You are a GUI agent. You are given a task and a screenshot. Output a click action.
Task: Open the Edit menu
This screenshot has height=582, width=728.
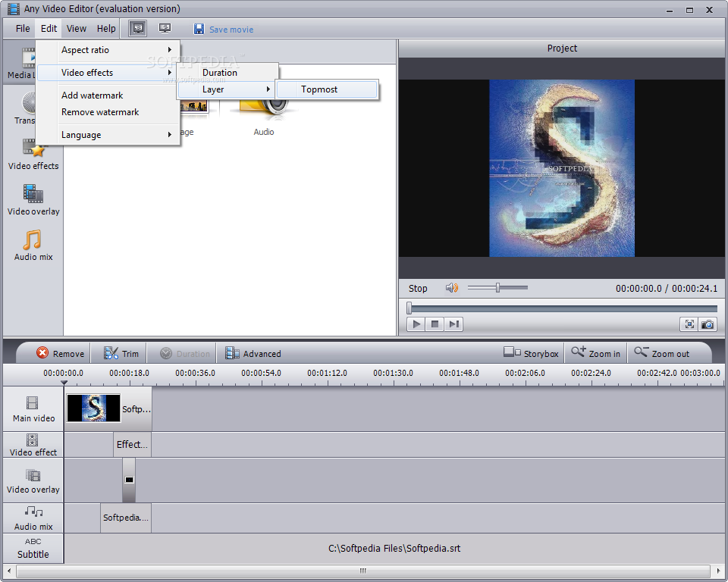pyautogui.click(x=49, y=29)
